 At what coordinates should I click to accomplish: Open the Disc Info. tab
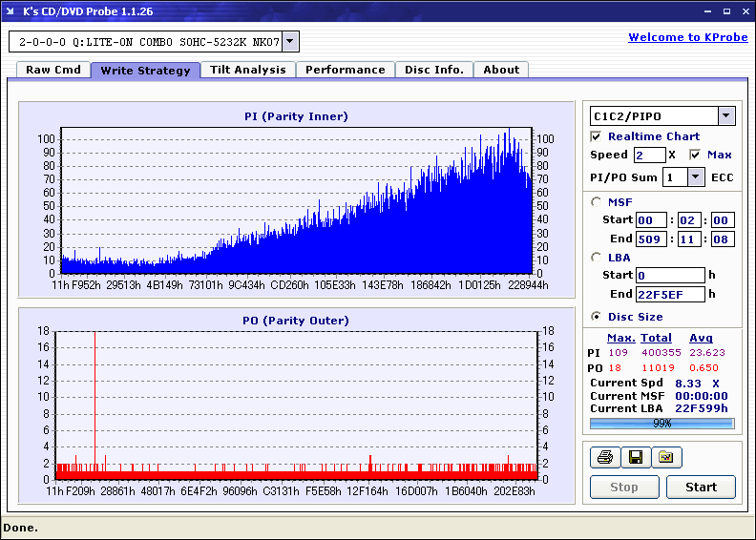pyautogui.click(x=434, y=70)
